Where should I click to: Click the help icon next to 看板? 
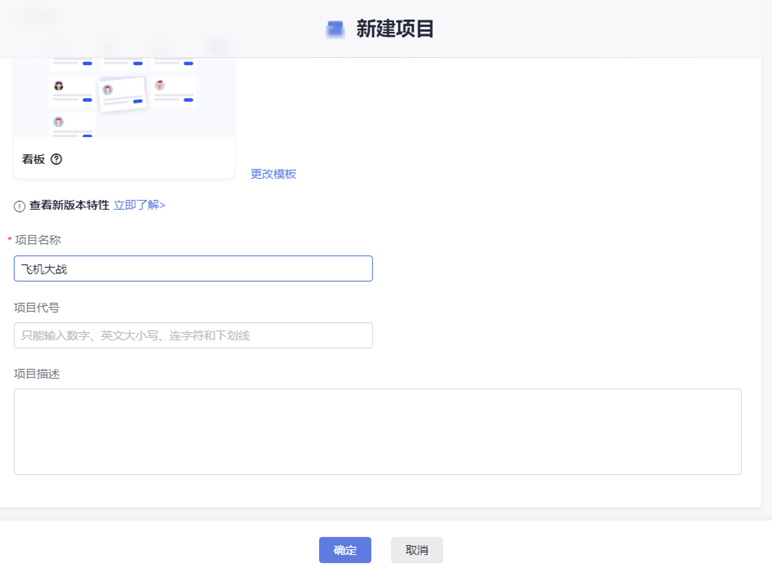[57, 159]
